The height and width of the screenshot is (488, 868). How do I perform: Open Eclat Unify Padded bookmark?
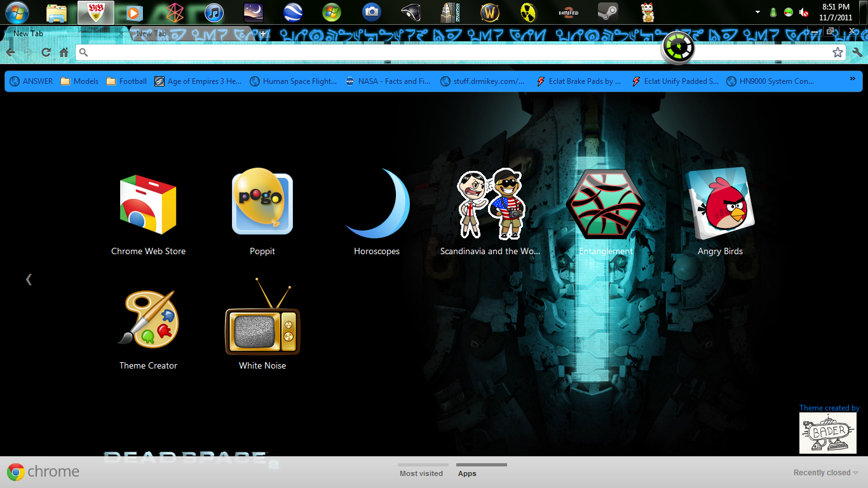pos(675,81)
